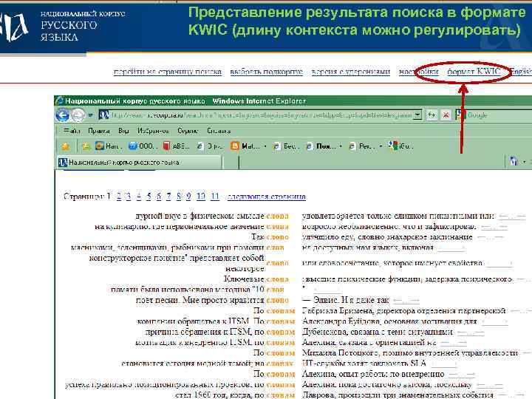Click the text 'на доступных нам языках, включая'

(368, 248)
